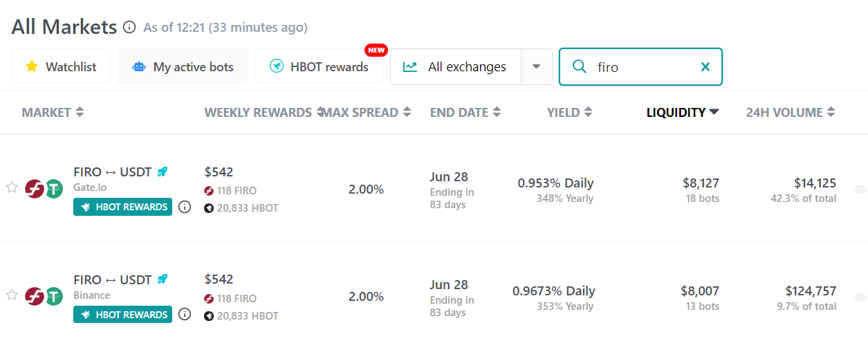Sort by Liquidity column
The height and width of the screenshot is (341, 868).
683,112
